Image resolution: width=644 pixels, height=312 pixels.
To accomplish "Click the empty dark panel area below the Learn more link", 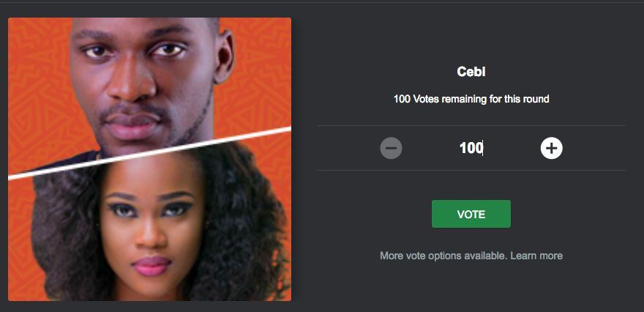I will pos(471,286).
